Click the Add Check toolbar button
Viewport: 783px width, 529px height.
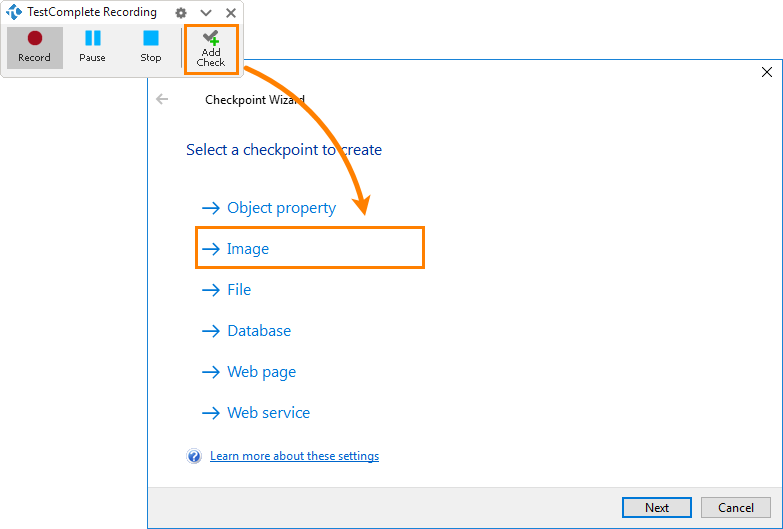(211, 49)
